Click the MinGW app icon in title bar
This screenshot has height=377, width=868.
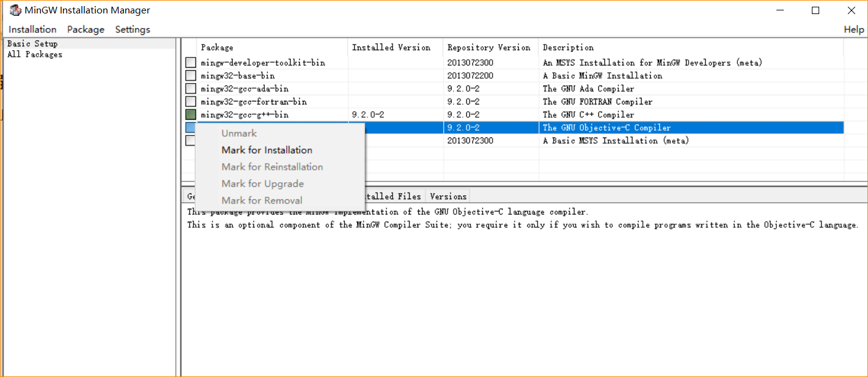[x=15, y=10]
